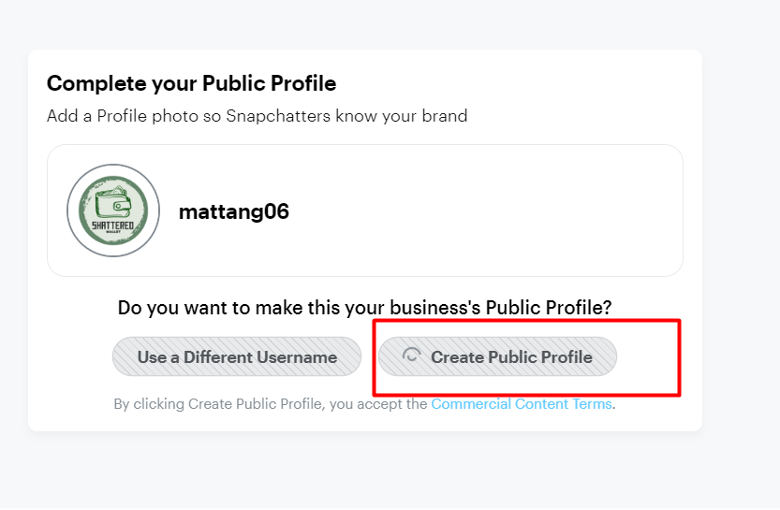780x510 pixels.
Task: Click the Add a Profile photo subtitle line
Action: coord(257,116)
